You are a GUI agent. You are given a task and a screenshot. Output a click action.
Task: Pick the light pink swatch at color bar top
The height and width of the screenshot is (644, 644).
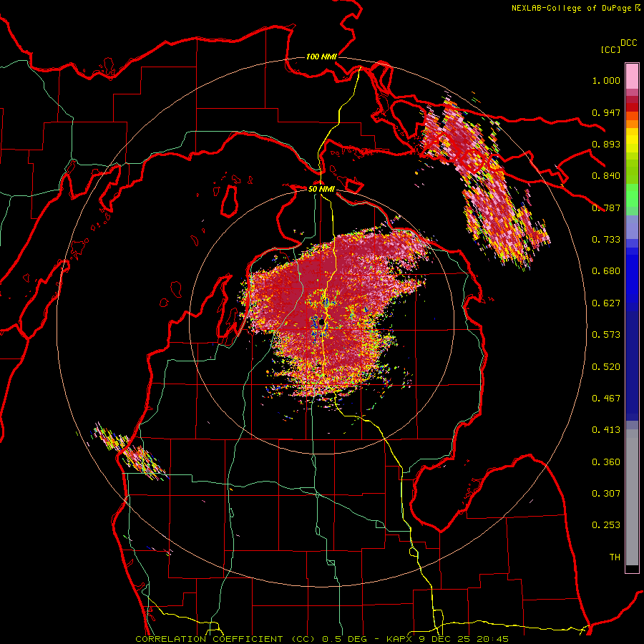[x=632, y=76]
